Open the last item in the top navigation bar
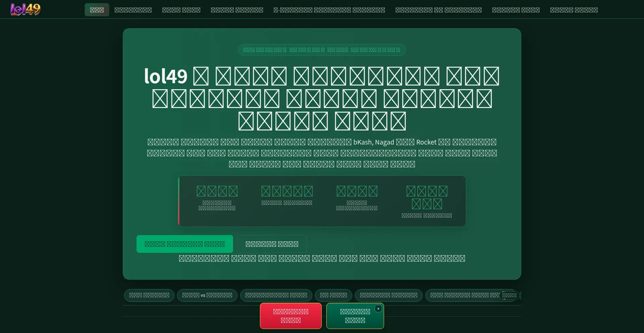 point(574,10)
